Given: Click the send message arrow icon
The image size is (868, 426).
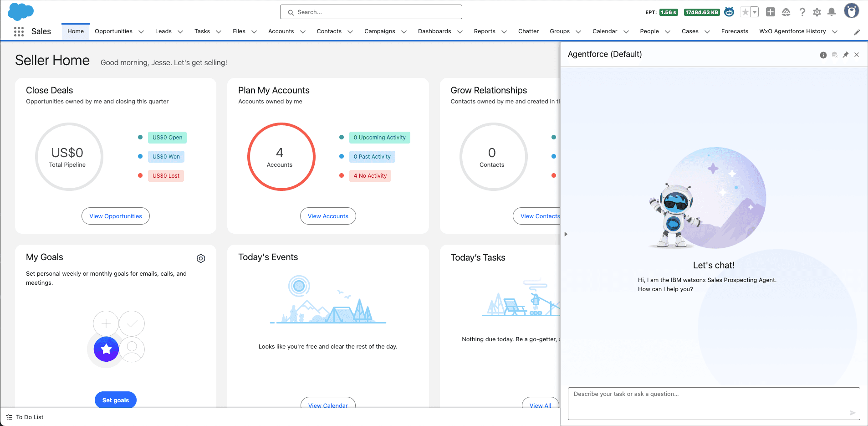Looking at the screenshot, I should tap(853, 413).
